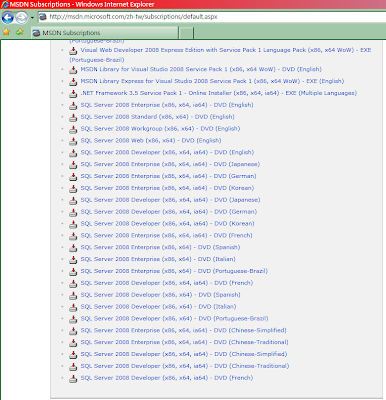Click download icon for SQL Server Enterprise Spanish
Image resolution: width=386 pixels, height=400 pixels.
pos(73,248)
